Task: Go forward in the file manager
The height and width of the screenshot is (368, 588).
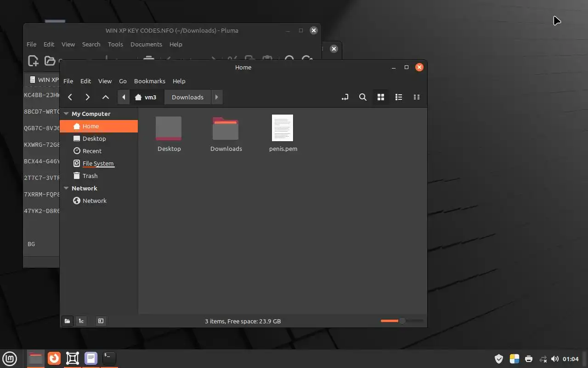Action: (x=87, y=97)
